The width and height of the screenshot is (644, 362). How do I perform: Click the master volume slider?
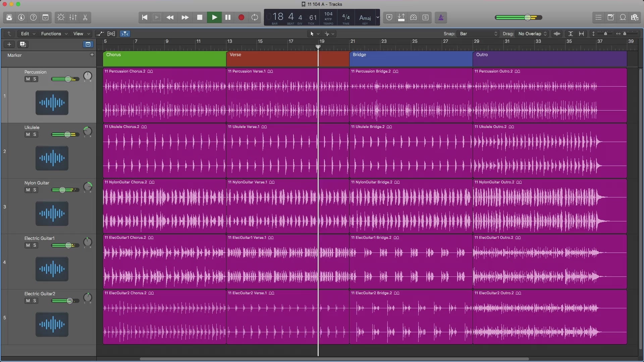(x=519, y=17)
